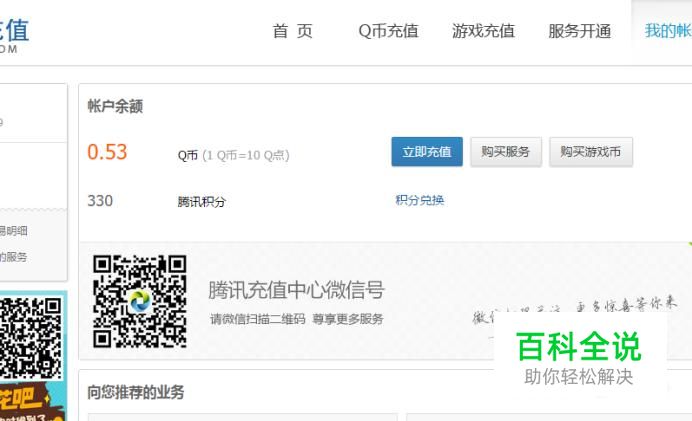Screen dimensions: 692x421
Task: Open the 游戏充值 navigation tab
Action: (x=483, y=31)
